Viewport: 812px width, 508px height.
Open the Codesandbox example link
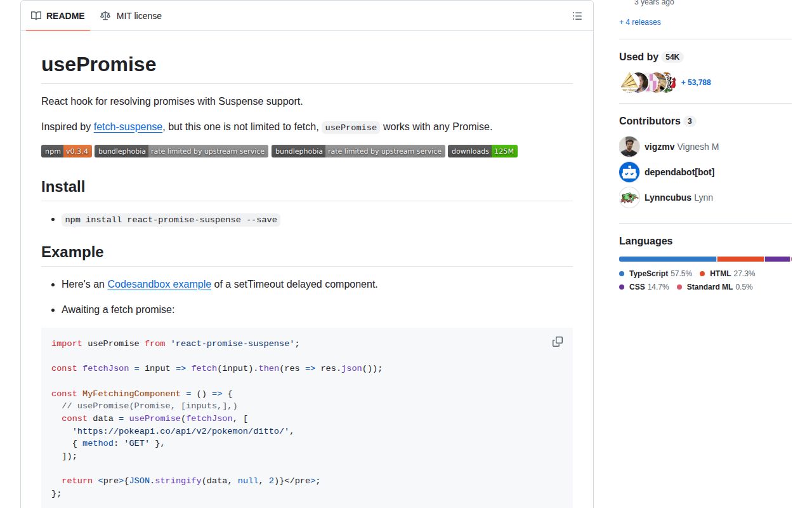coord(159,284)
